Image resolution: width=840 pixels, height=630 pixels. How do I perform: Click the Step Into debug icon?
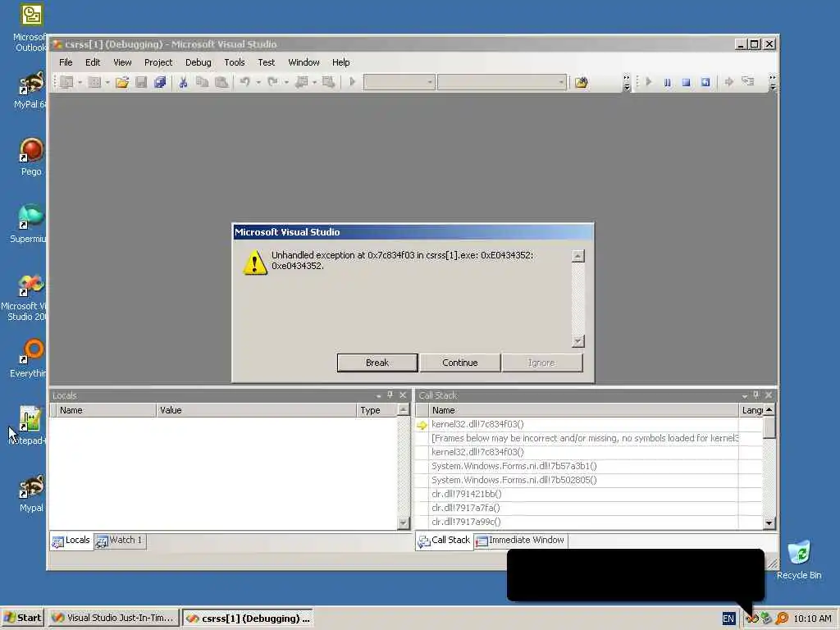point(748,82)
